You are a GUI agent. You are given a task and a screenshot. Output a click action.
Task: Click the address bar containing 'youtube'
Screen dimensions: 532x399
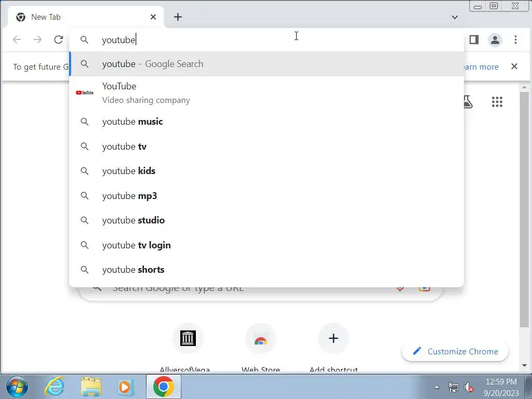click(x=267, y=39)
